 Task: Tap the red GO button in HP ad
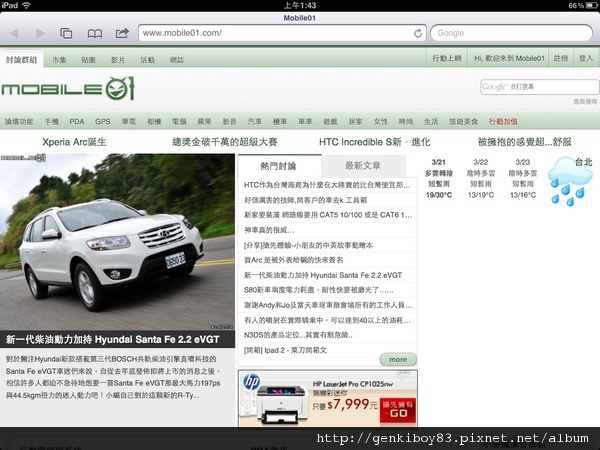398,410
